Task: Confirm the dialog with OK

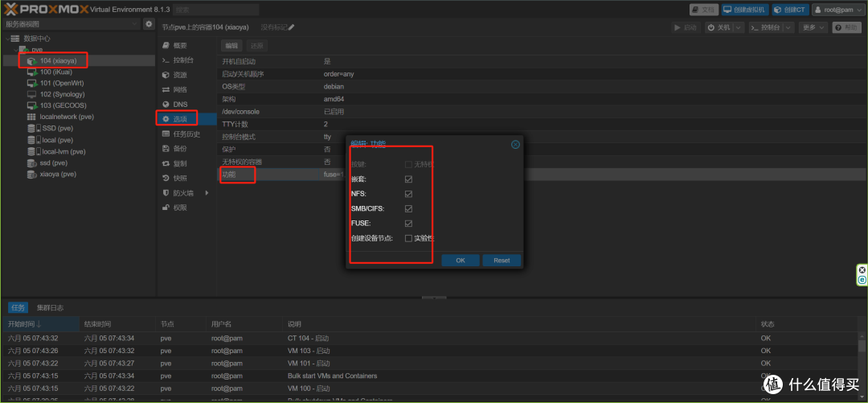Action: click(460, 261)
